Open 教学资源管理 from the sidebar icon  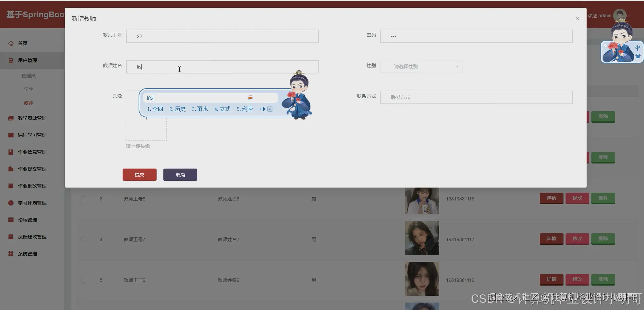(x=11, y=118)
